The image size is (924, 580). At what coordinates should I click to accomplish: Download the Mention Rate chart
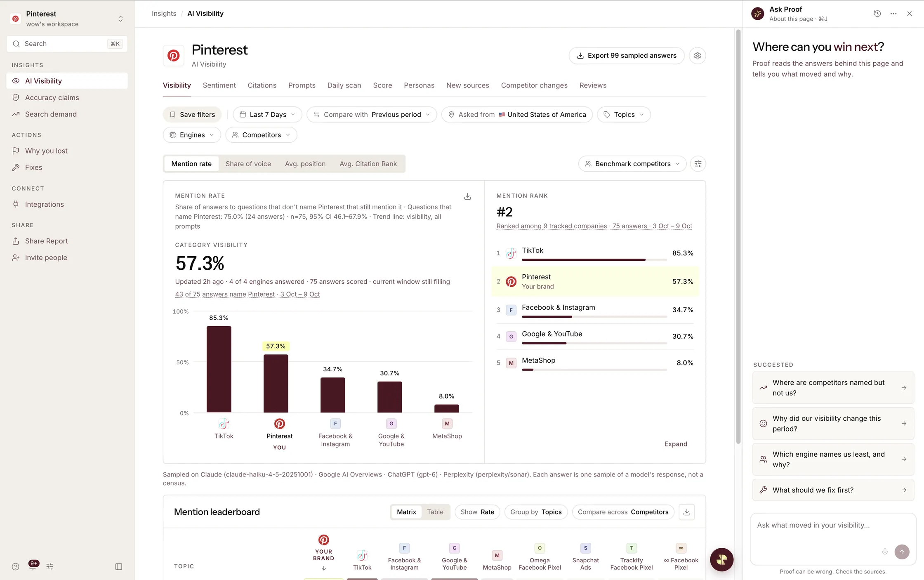[x=467, y=196]
